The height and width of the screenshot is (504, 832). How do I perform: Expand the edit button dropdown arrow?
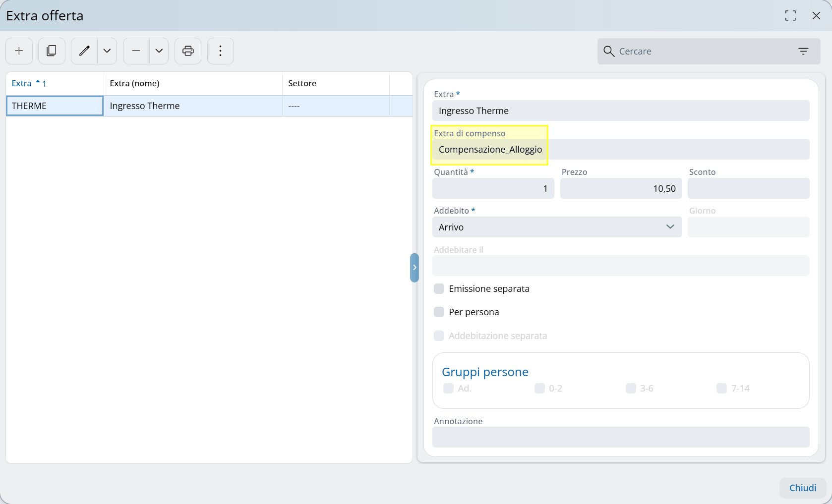[x=107, y=51]
